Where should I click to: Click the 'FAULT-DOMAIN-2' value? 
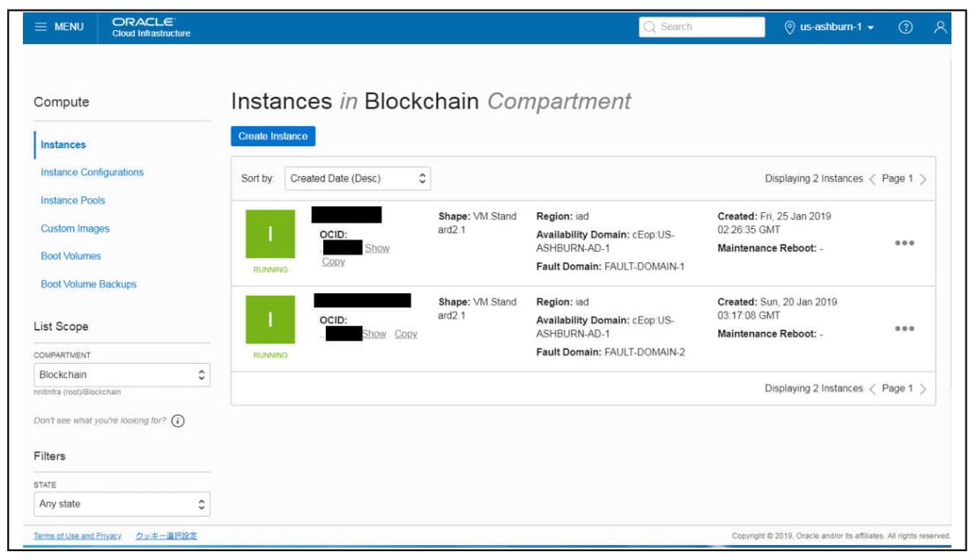(x=644, y=352)
